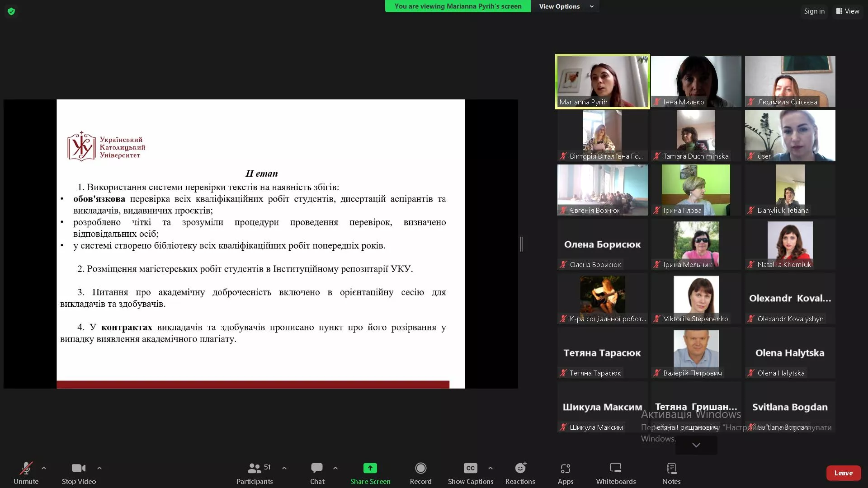This screenshot has width=868, height=488.
Task: Grab the divider handle beside shared screen
Action: tap(521, 244)
